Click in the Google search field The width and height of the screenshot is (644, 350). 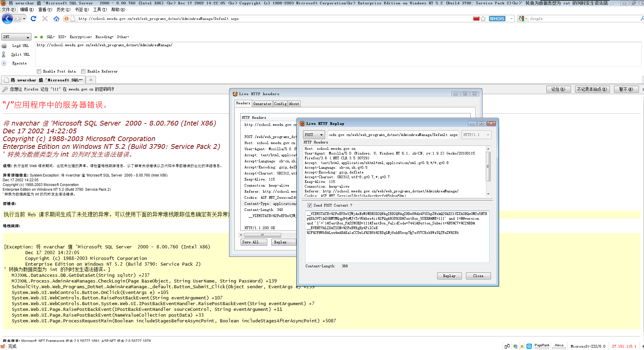click(584, 19)
